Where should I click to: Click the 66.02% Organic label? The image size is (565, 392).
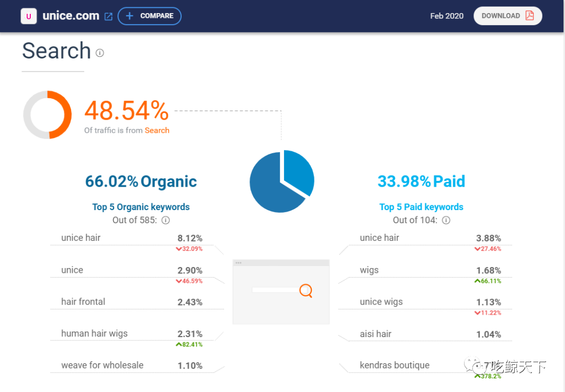[141, 181]
